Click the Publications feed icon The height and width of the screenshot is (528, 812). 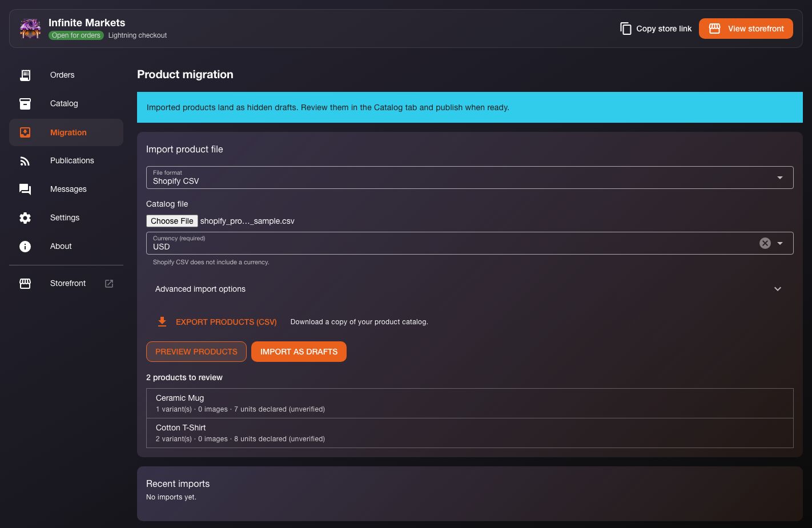pyautogui.click(x=25, y=161)
